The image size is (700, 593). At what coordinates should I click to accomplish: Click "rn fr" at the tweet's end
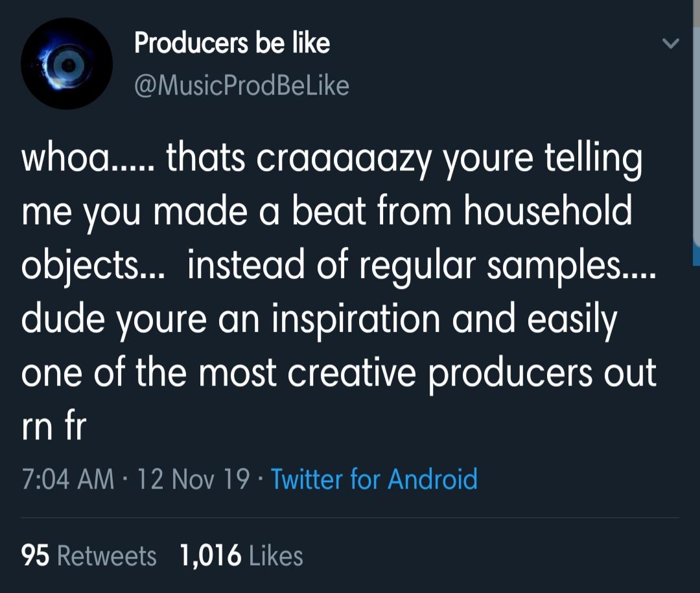(x=53, y=428)
